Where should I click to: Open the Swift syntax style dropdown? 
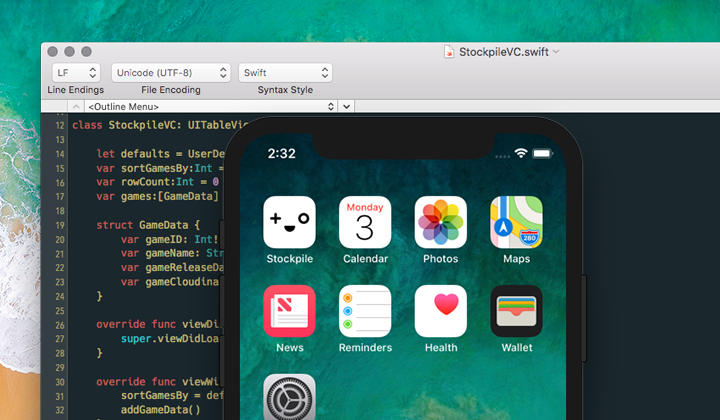[285, 73]
